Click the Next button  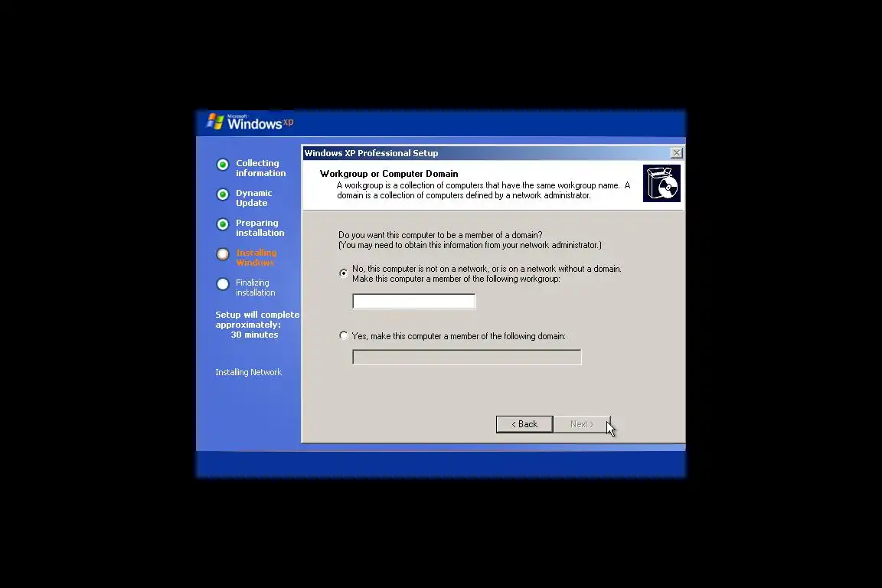pyautogui.click(x=582, y=424)
